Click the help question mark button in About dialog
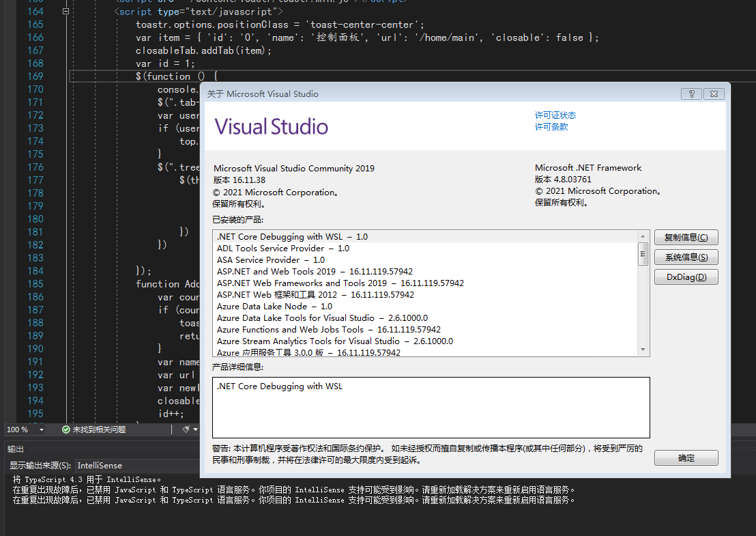This screenshot has width=756, height=536. coord(691,94)
